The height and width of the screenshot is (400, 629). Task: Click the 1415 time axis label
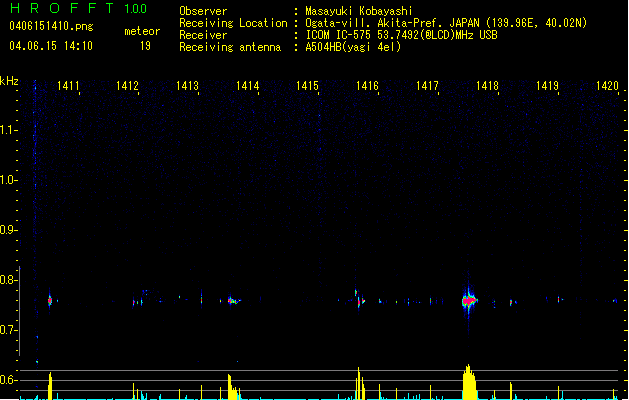click(307, 85)
